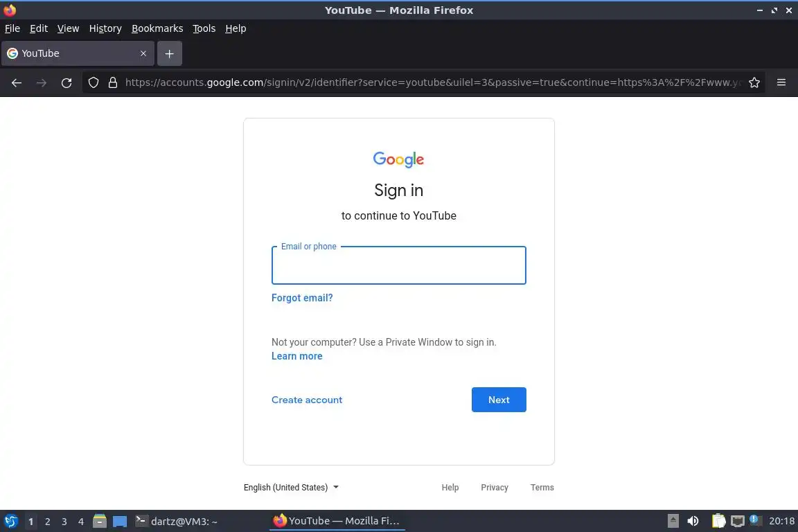Image resolution: width=798 pixels, height=532 pixels.
Task: Click the Forgot email? link
Action: point(302,298)
